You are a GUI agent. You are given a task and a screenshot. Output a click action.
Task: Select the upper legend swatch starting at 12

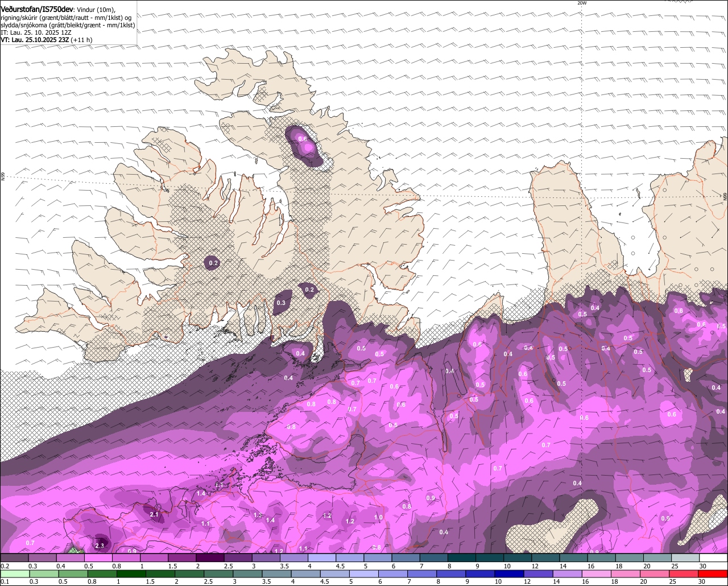[x=546, y=558]
